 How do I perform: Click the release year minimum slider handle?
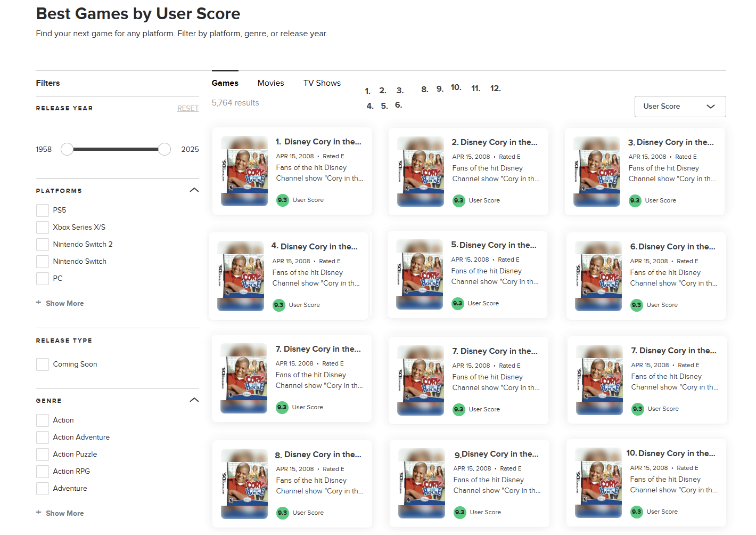point(67,149)
